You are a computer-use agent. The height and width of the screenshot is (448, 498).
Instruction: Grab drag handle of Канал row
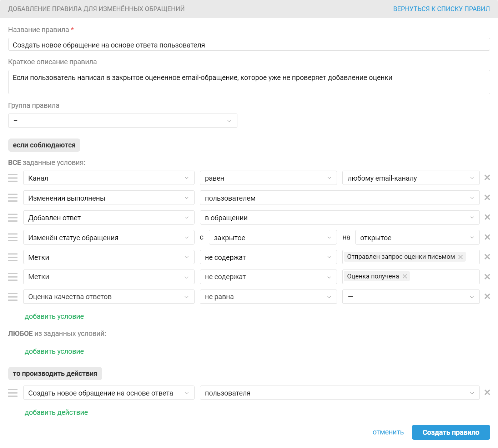(x=13, y=178)
